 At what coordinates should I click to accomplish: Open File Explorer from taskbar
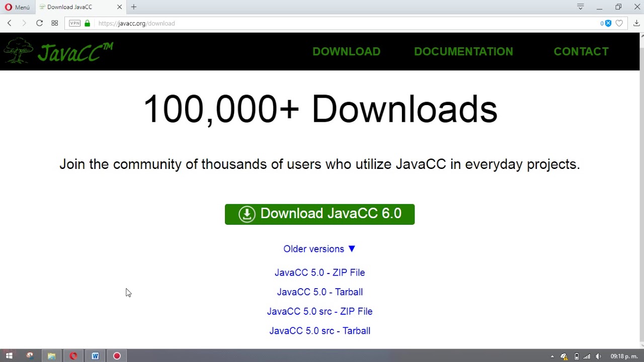pyautogui.click(x=51, y=356)
